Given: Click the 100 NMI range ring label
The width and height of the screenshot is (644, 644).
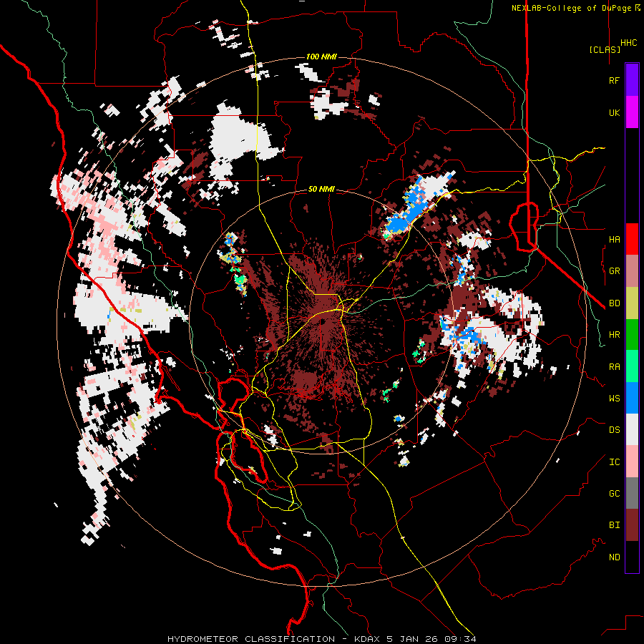Looking at the screenshot, I should click(321, 57).
